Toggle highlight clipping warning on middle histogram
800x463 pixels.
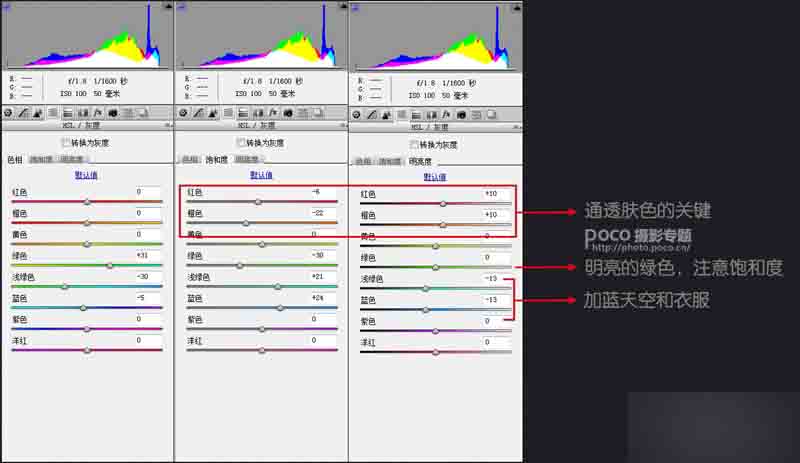(x=343, y=6)
